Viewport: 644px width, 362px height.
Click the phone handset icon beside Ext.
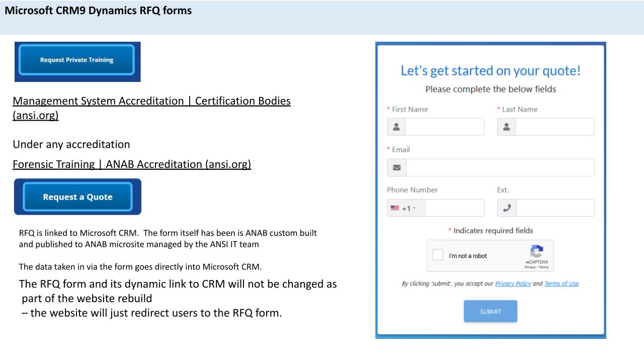(507, 208)
